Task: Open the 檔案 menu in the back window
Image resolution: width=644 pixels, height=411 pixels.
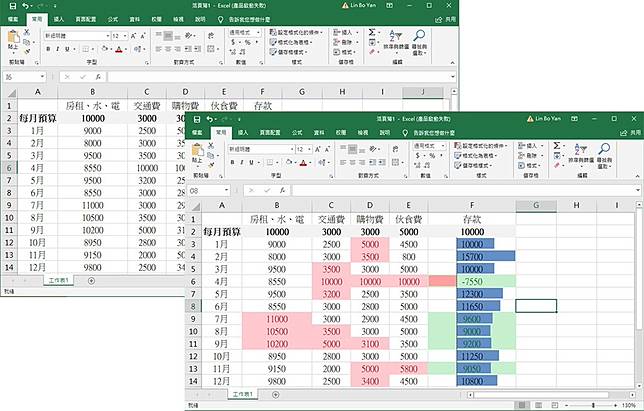Action: (12, 19)
